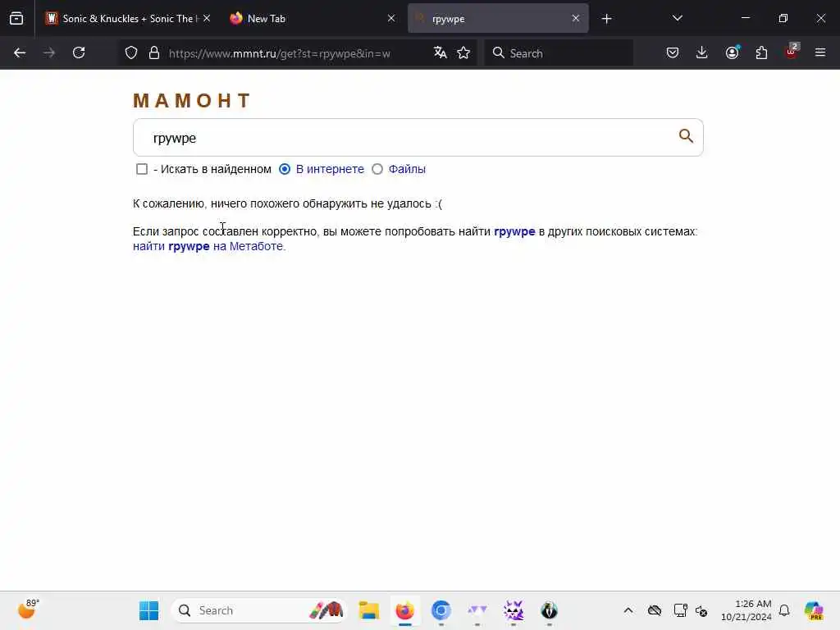Click the address bar URL
The image size is (840, 630).
tap(279, 53)
